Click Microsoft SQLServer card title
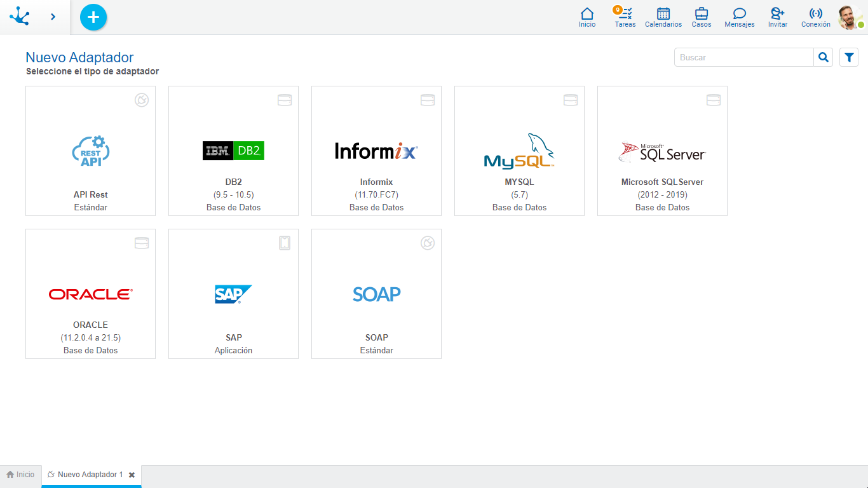 click(662, 182)
